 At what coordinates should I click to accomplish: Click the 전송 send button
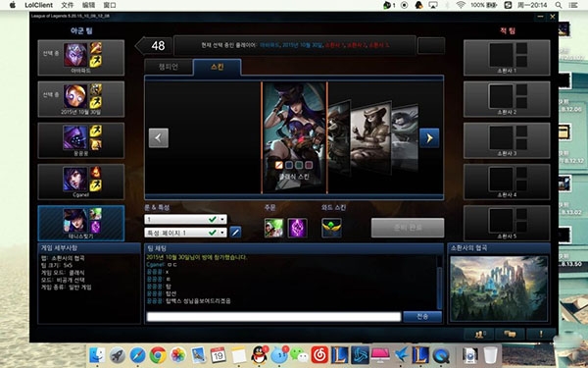click(x=422, y=317)
